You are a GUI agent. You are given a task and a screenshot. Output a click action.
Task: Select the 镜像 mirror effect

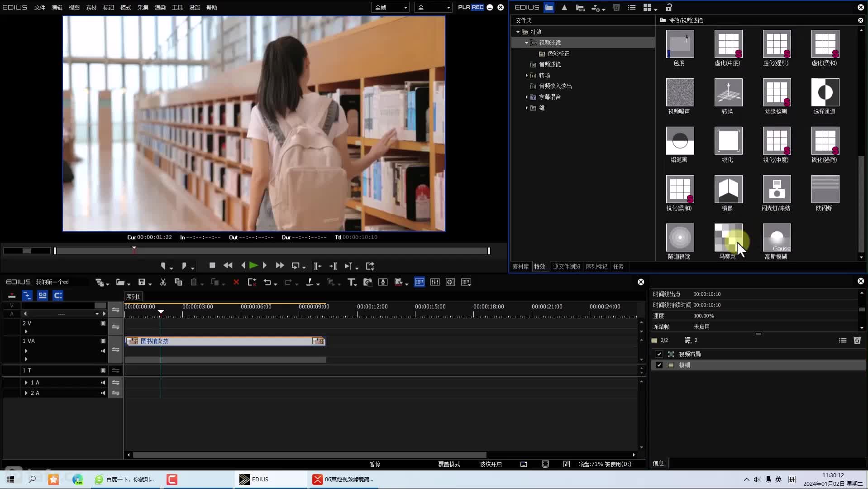[728, 189]
